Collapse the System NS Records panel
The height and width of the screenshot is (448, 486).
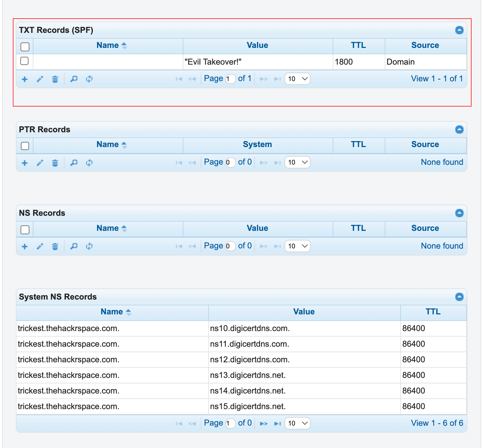459,297
